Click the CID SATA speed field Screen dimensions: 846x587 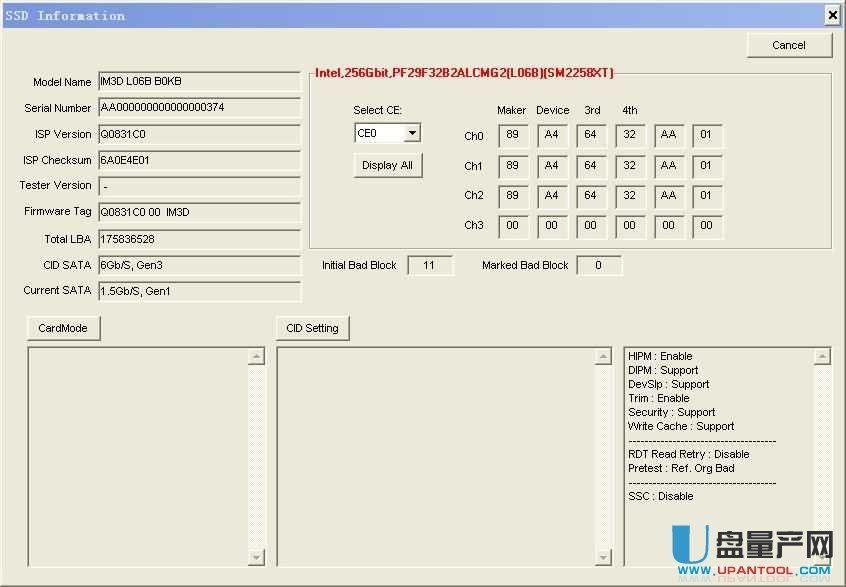[x=199, y=265]
